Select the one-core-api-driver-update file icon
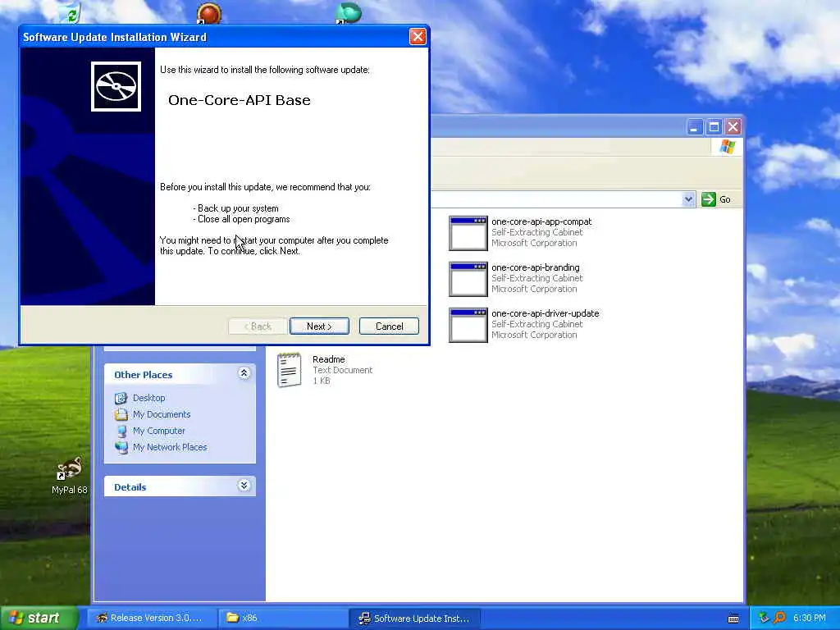 pos(468,325)
